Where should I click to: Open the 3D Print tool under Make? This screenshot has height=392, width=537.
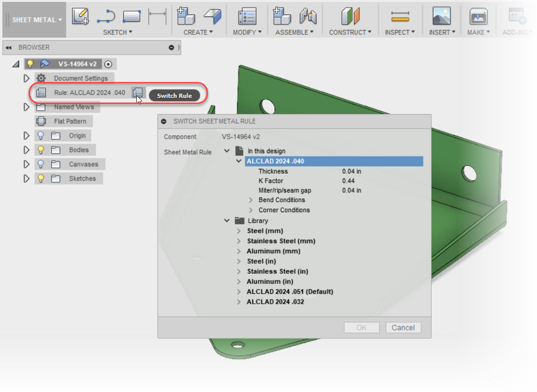[x=478, y=15]
